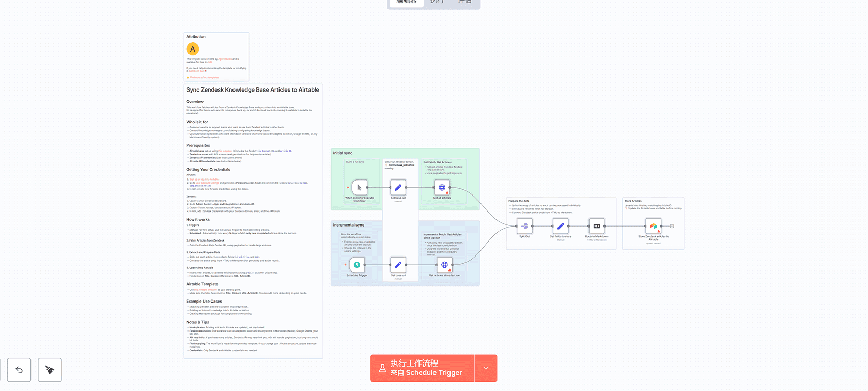The height and width of the screenshot is (391, 868).
Task: Select the Split Out node
Action: (524, 226)
